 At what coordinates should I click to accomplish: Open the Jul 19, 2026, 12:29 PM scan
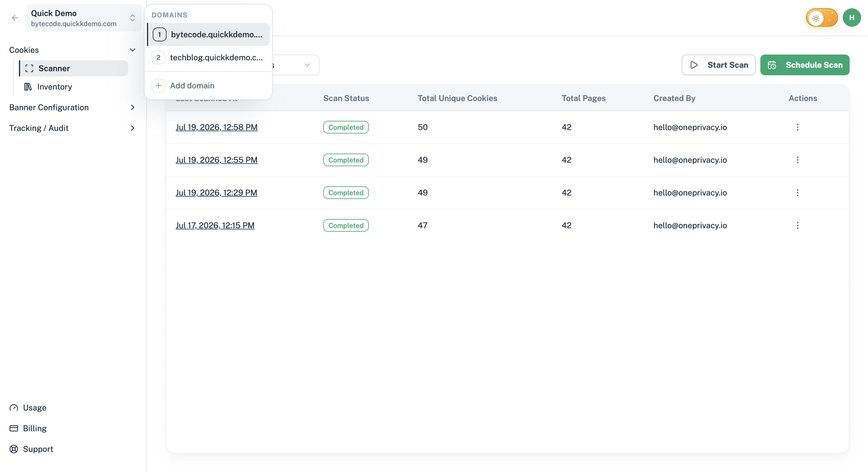[216, 193]
